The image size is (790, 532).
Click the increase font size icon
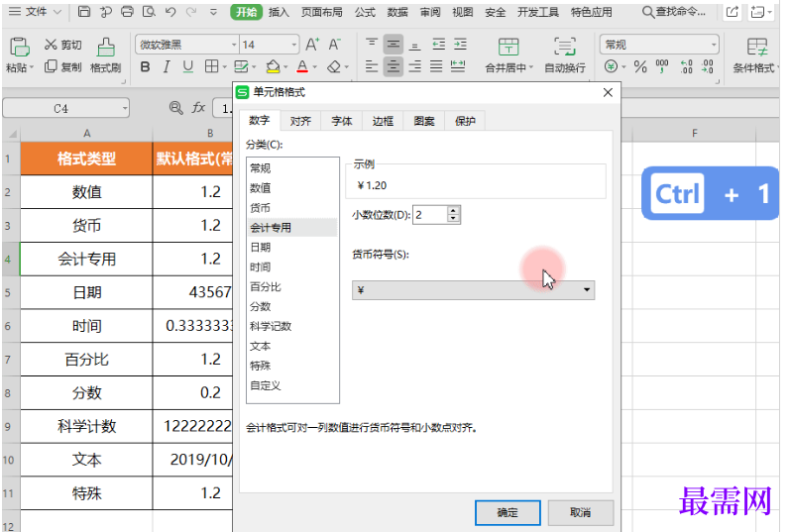312,46
